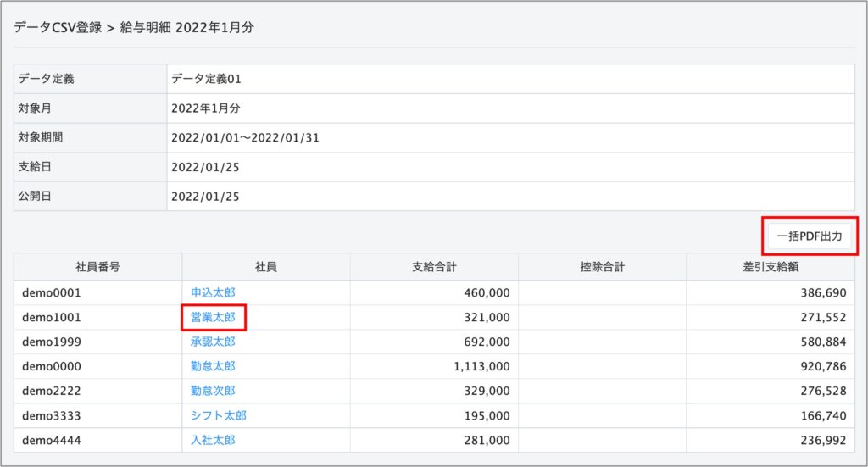View シフト太郎 payslip
The width and height of the screenshot is (868, 467).
coord(218,415)
